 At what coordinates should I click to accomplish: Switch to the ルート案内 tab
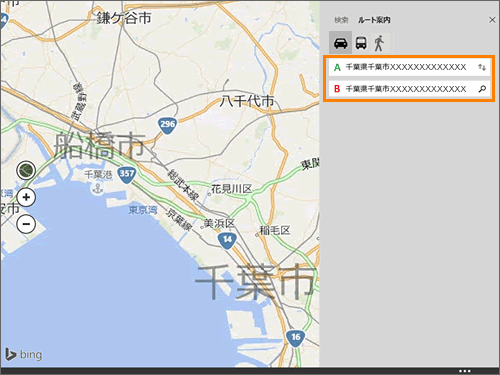click(x=374, y=20)
